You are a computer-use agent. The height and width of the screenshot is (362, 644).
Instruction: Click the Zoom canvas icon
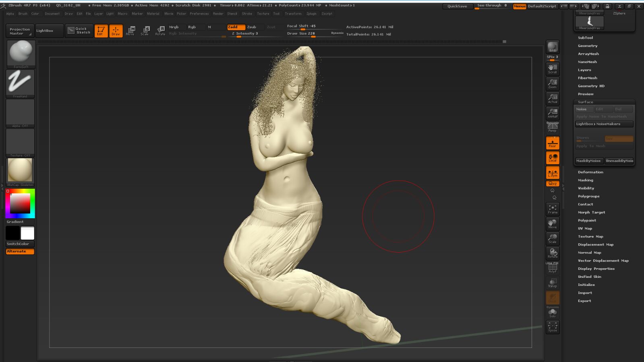coord(553,84)
